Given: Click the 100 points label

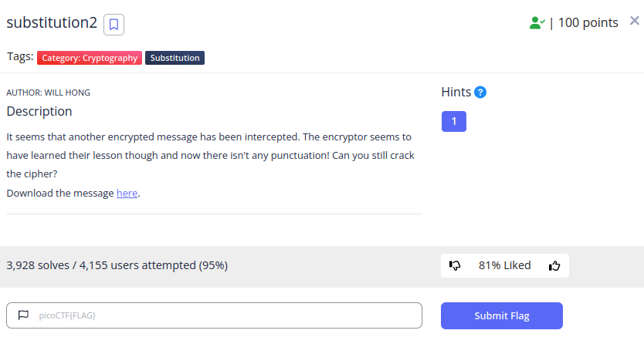Looking at the screenshot, I should point(588,22).
